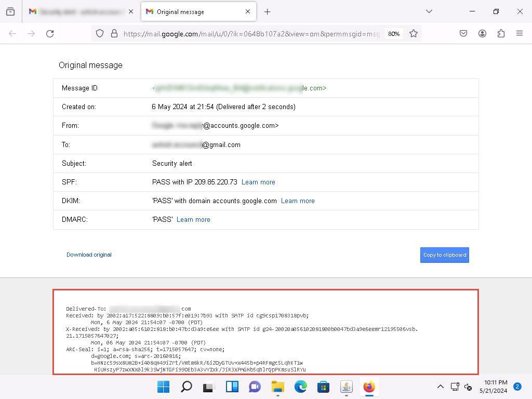This screenshot has height=399, width=532.
Task: Open the Firefox hamburger application menu
Action: [x=520, y=33]
